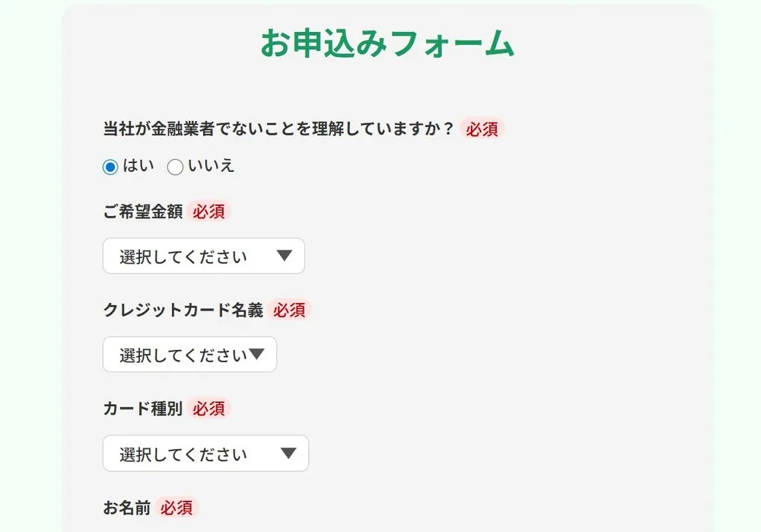
Task: Open the カード種別 dropdown menu
Action: click(x=205, y=454)
